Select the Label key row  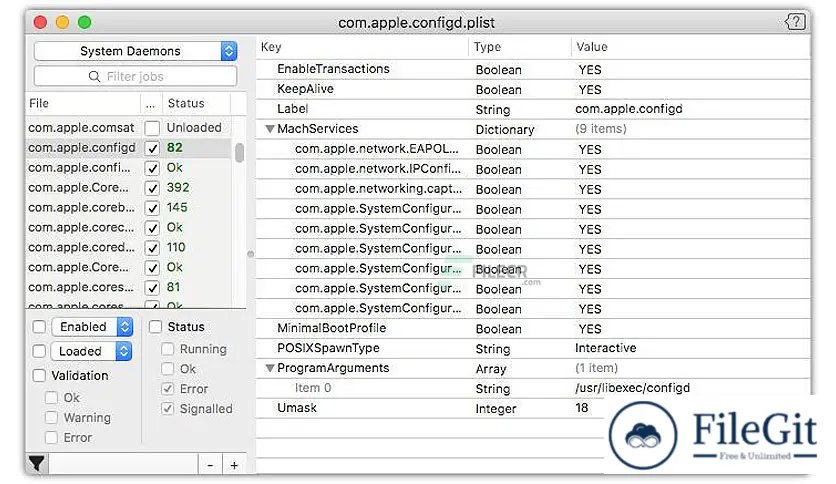[533, 109]
